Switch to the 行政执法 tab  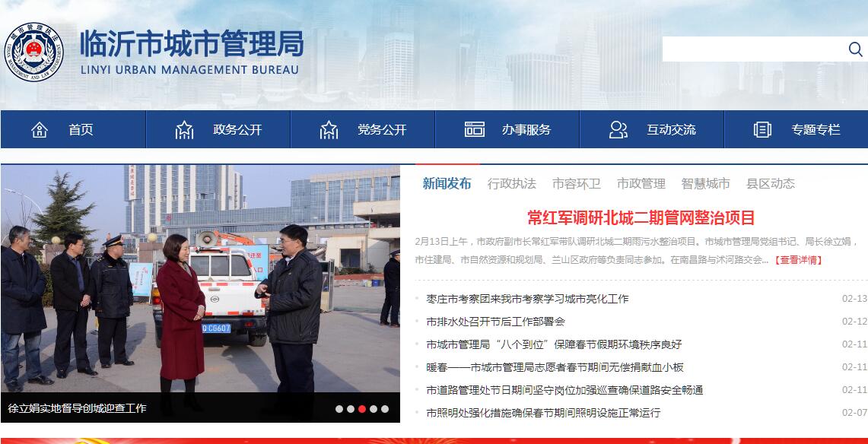click(x=511, y=183)
